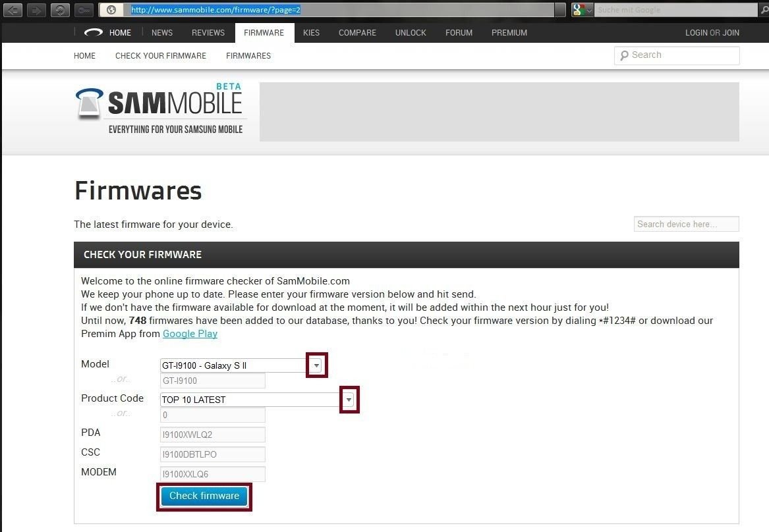Click the bold '748' firmware count
The image size is (769, 532).
138,321
